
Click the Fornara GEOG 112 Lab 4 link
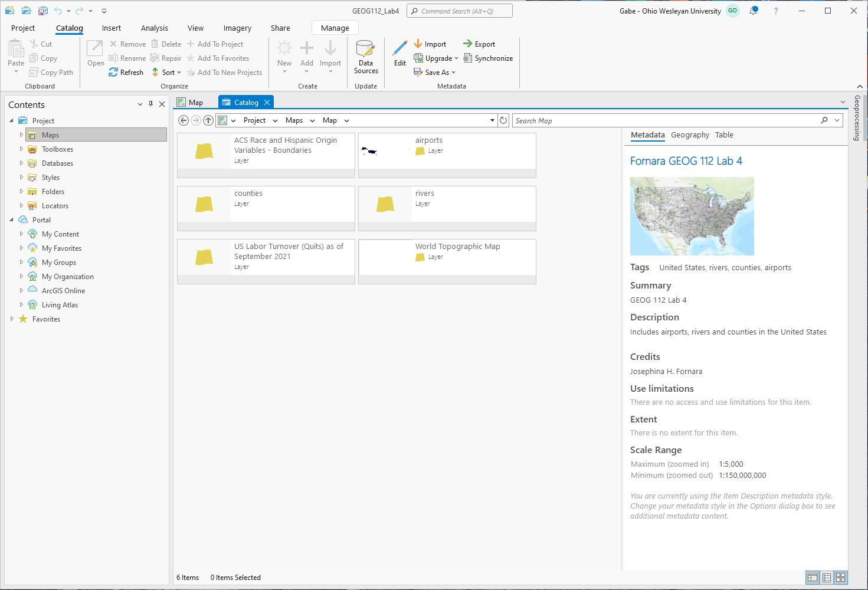click(x=686, y=160)
